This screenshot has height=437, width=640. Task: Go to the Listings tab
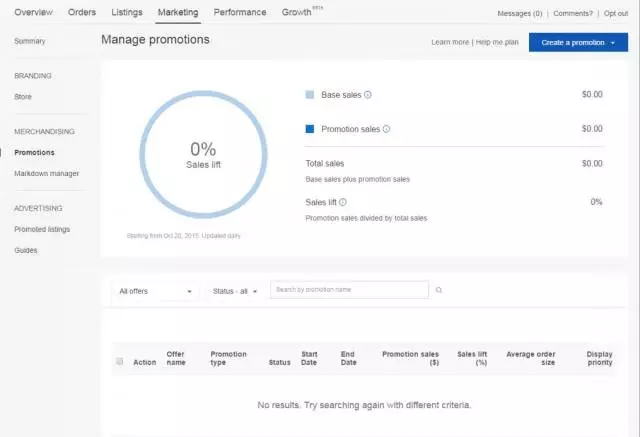coord(126,13)
